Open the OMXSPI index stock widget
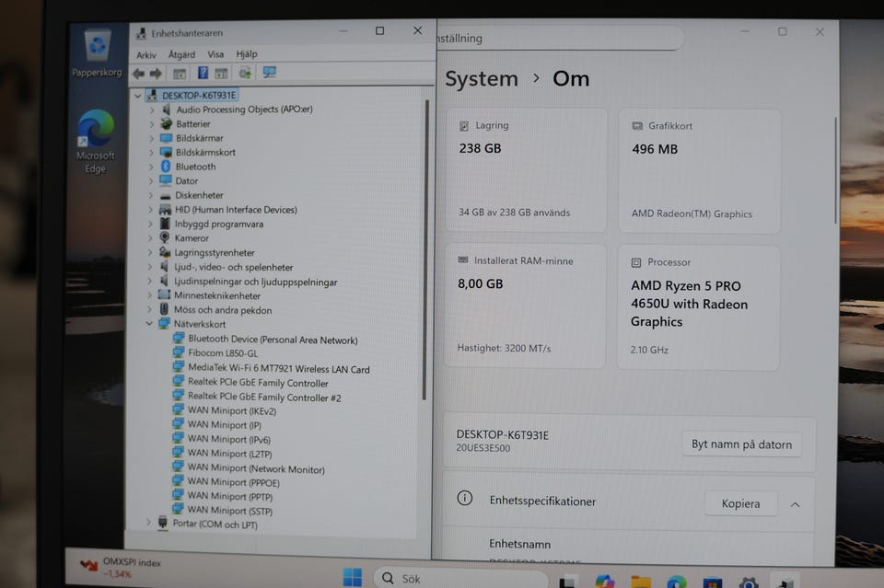Image resolution: width=884 pixels, height=588 pixels. 120,568
